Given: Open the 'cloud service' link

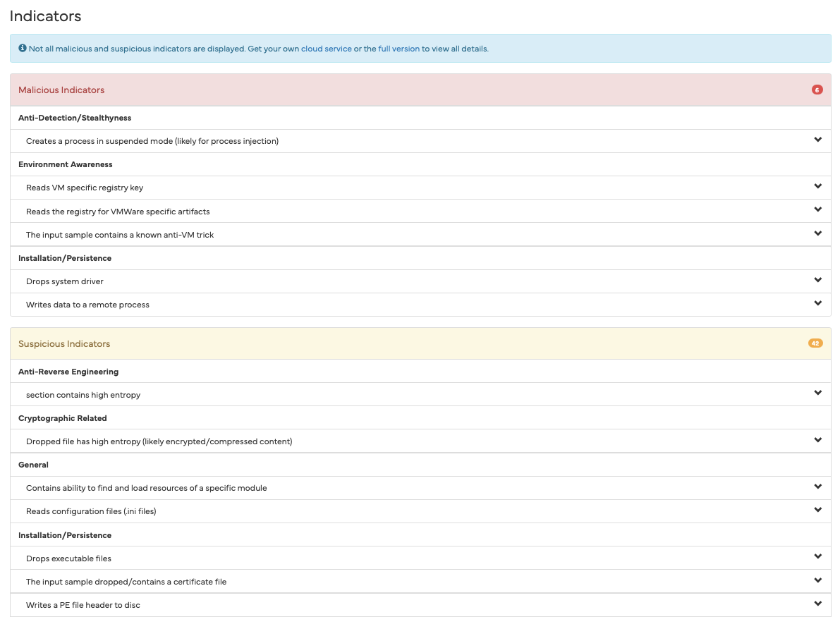Looking at the screenshot, I should [x=326, y=49].
